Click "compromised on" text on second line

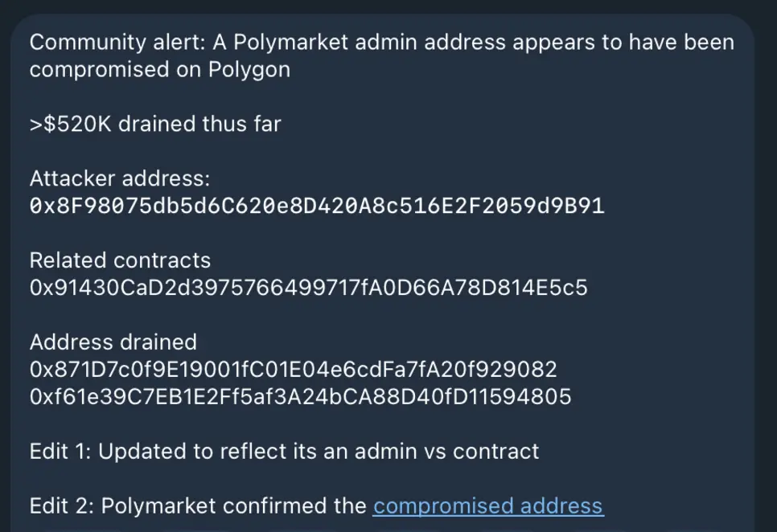click(115, 70)
